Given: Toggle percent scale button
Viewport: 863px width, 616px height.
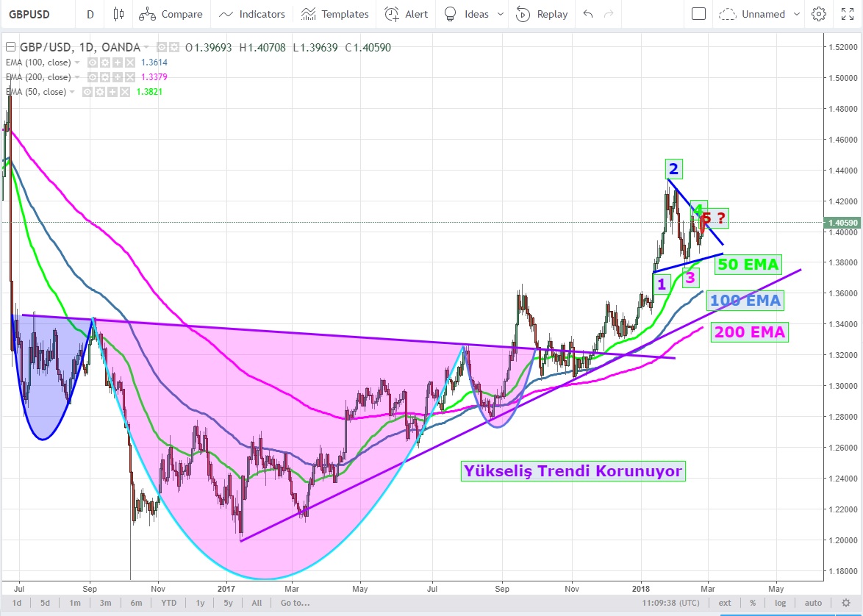Looking at the screenshot, I should click(x=753, y=603).
